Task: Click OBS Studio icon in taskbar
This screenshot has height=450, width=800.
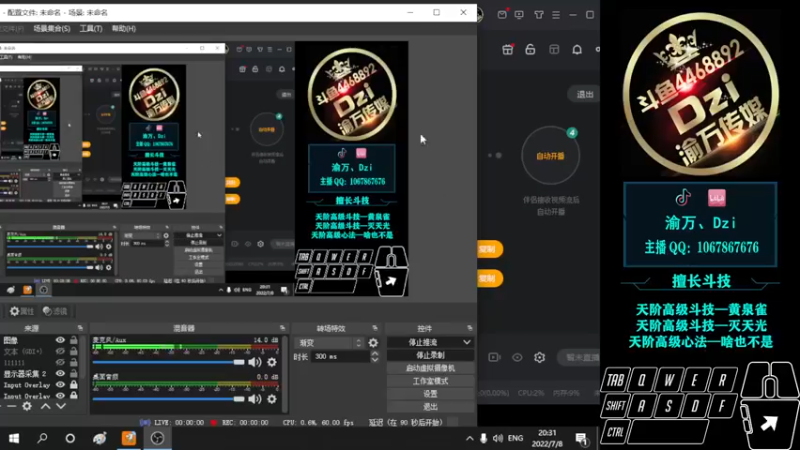Action: tap(157, 438)
